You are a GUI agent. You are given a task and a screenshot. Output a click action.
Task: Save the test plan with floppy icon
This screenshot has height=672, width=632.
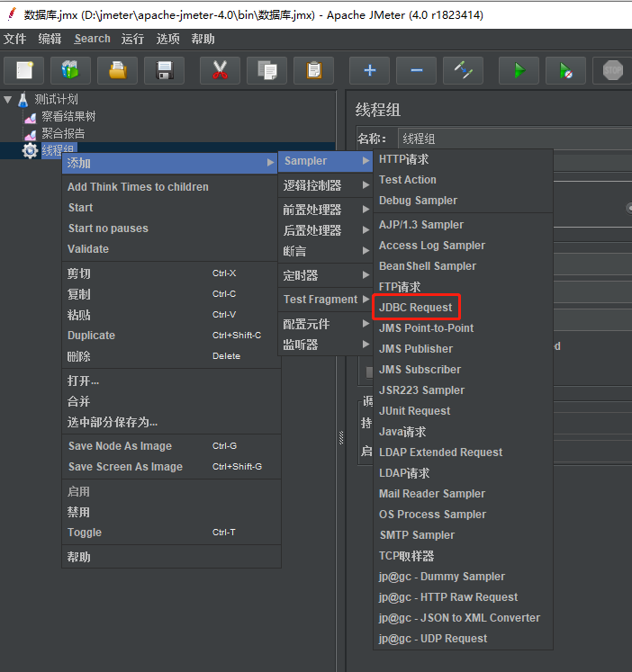(164, 70)
